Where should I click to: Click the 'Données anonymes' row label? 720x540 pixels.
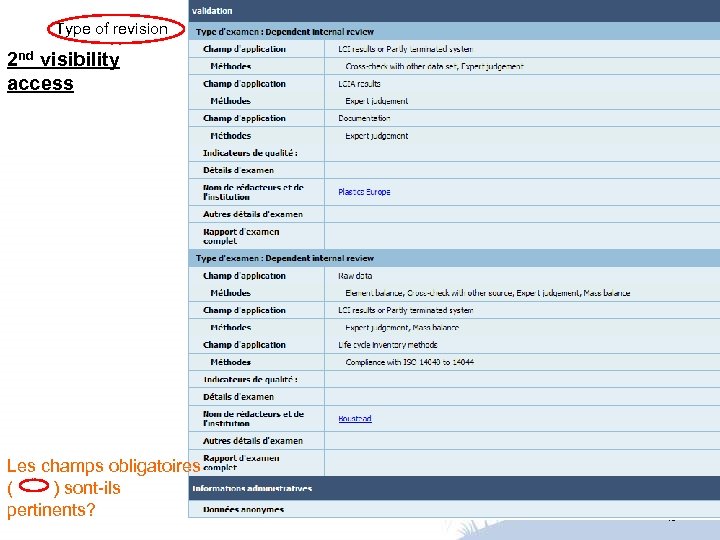pyautogui.click(x=243, y=509)
